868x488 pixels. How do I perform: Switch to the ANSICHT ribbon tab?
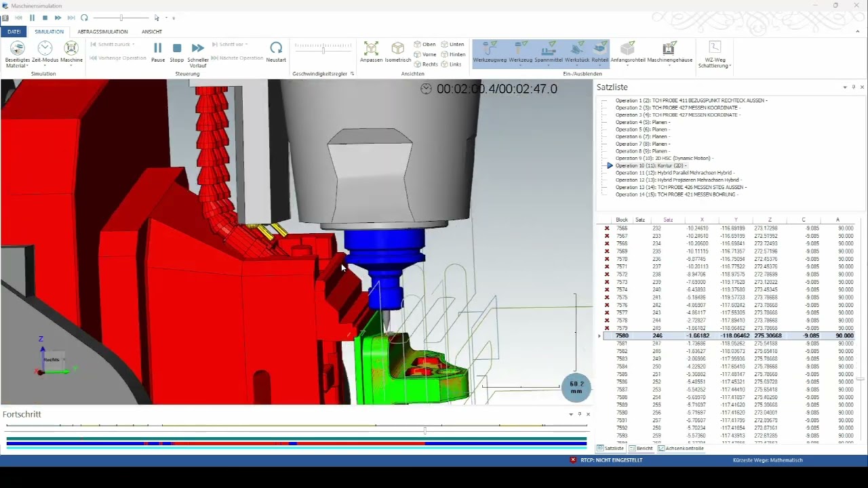click(x=152, y=32)
